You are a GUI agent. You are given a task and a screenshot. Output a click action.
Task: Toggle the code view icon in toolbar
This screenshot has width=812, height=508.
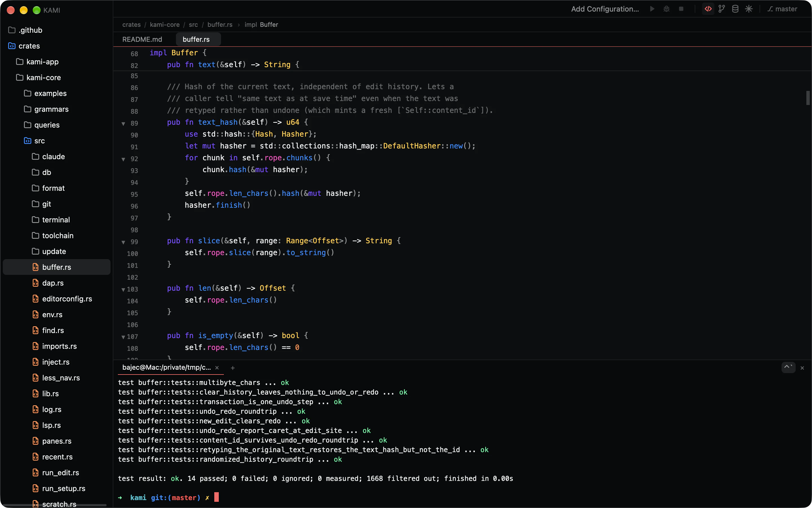point(708,9)
